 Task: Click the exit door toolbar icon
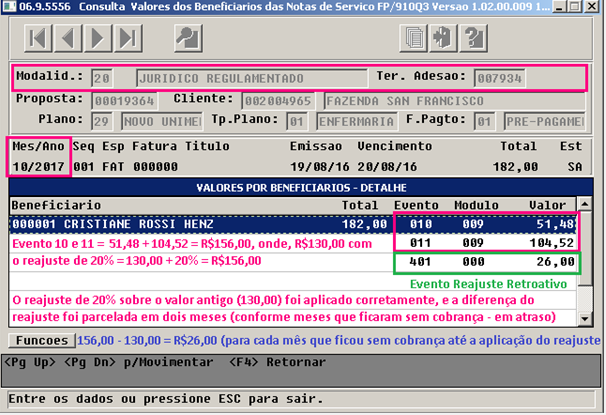point(443,38)
